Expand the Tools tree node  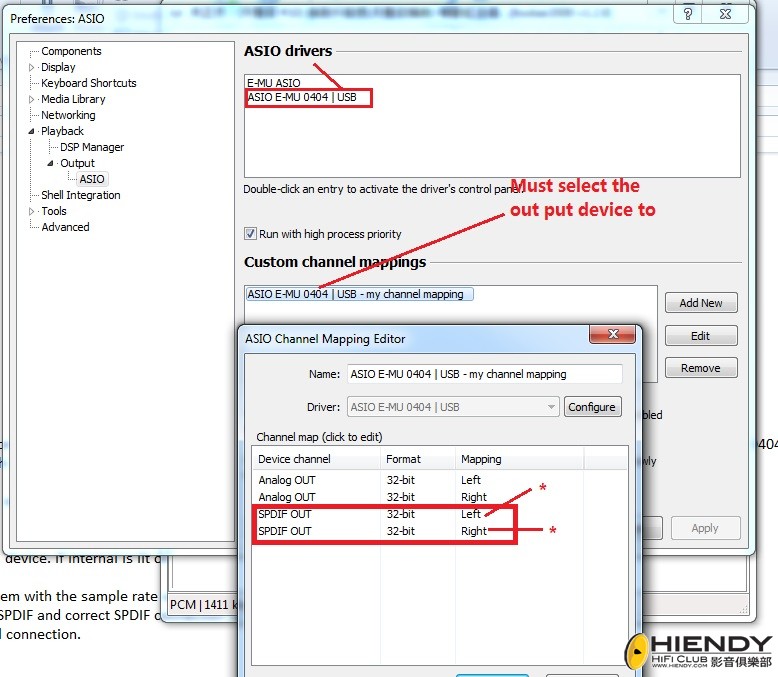pyautogui.click(x=32, y=211)
